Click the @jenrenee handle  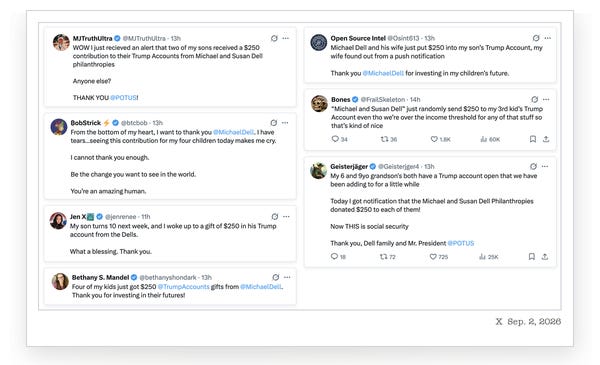[121, 217]
